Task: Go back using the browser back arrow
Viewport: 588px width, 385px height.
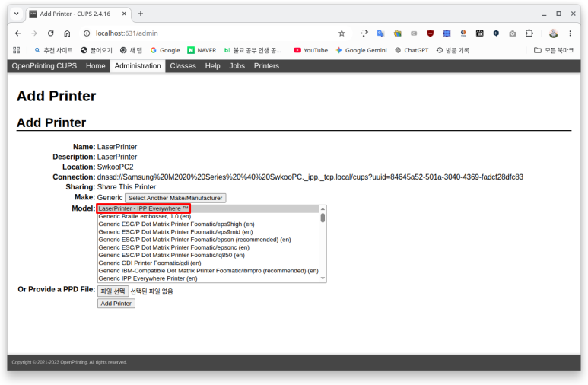Action: [17, 33]
